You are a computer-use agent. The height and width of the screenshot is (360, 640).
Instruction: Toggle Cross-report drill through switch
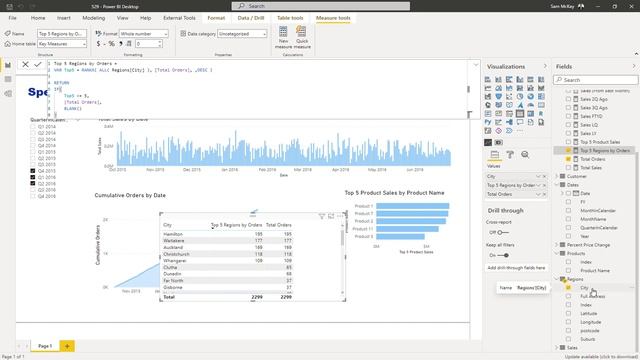click(502, 232)
